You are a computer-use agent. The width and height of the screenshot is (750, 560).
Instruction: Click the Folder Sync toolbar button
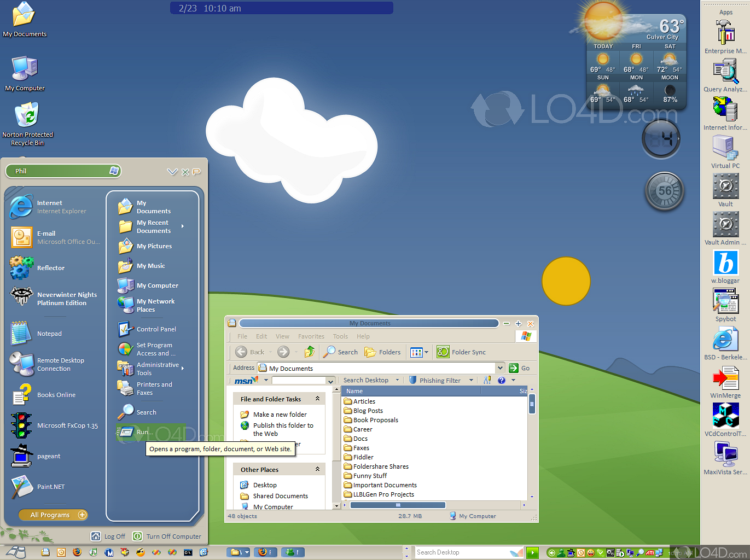[462, 352]
